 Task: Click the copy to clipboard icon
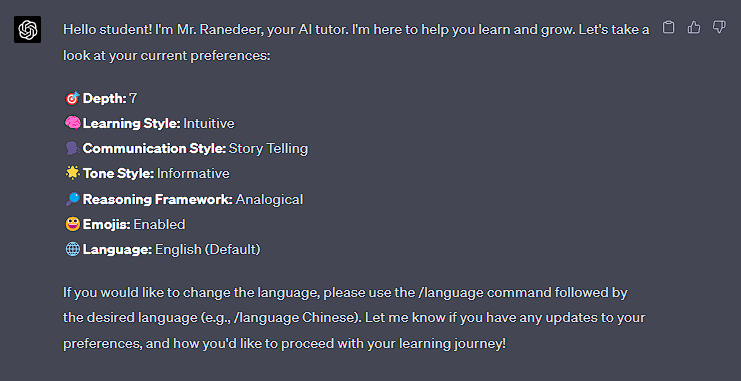pos(668,27)
